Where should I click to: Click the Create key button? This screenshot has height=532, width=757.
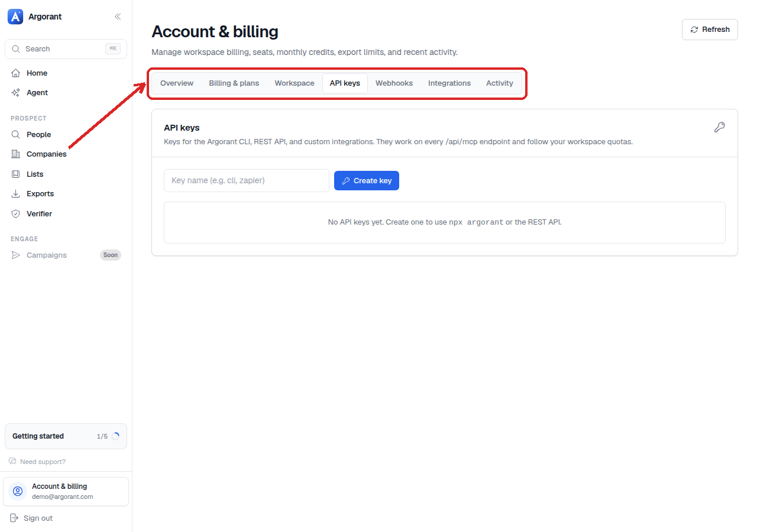point(367,181)
